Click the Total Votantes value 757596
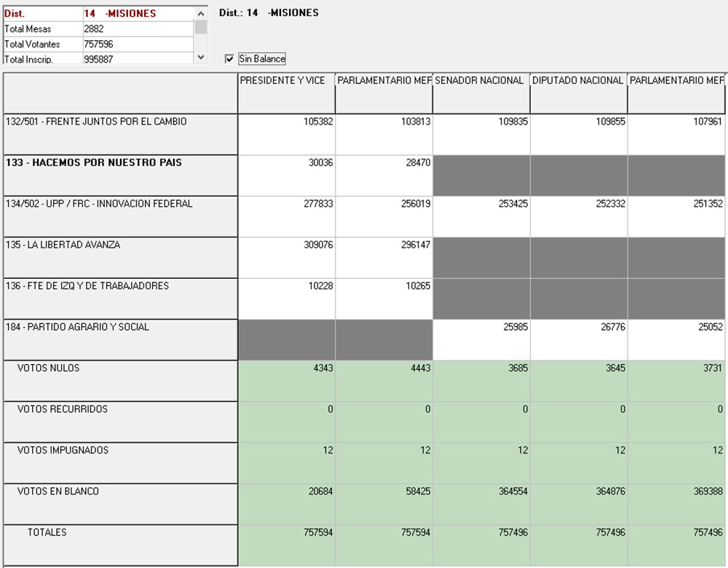This screenshot has height=568, width=728. click(x=137, y=44)
